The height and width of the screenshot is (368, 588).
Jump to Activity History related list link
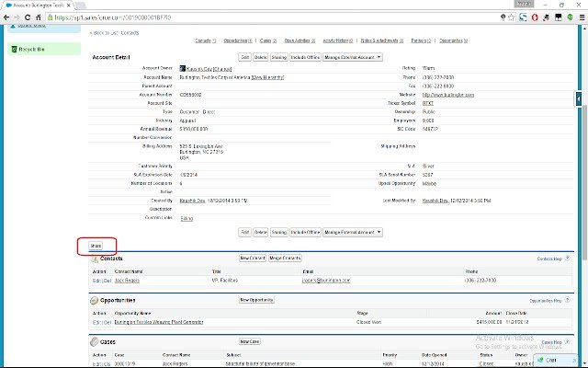[338, 40]
